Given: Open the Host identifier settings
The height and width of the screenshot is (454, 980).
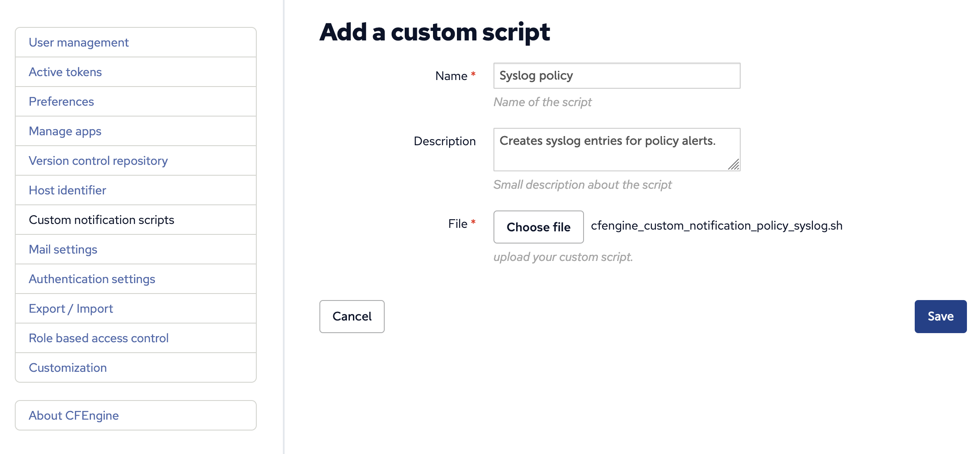Looking at the screenshot, I should point(67,190).
